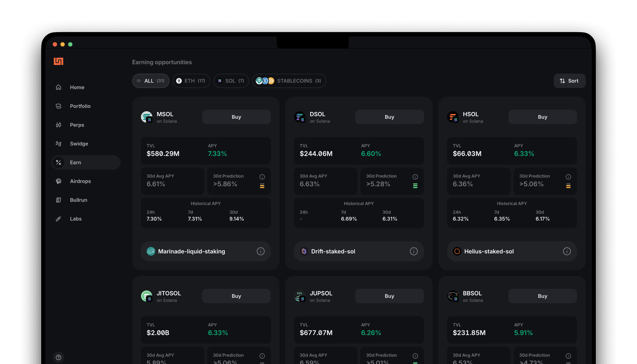The image size is (637, 364).
Task: Click the Marinade-liquid-staking protocol row
Action: click(x=191, y=251)
